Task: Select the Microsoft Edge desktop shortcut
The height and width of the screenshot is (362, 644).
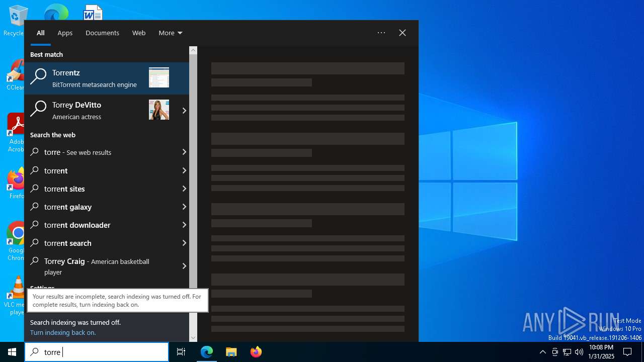Action: point(56,12)
